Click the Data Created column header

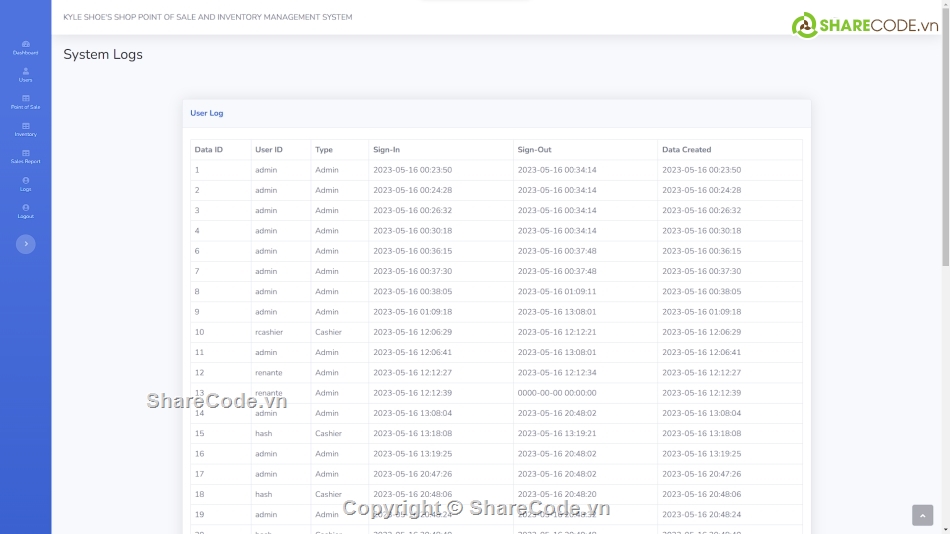686,150
